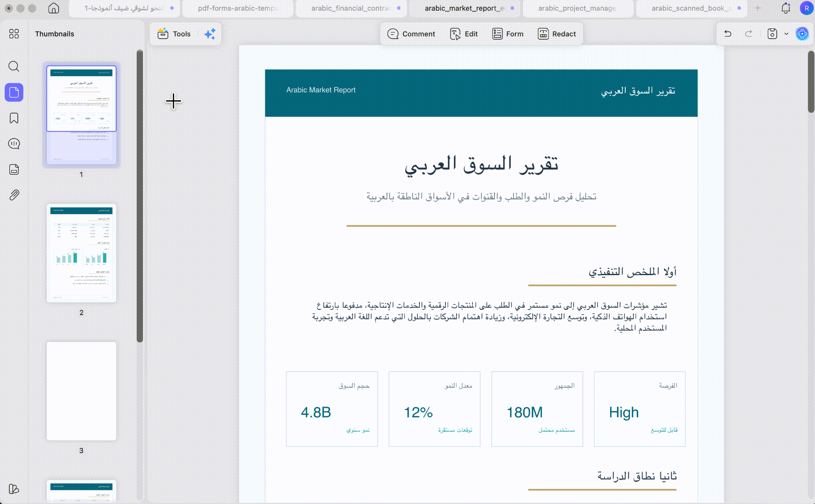
Task: Select the arabic_market_report tab
Action: click(x=465, y=8)
